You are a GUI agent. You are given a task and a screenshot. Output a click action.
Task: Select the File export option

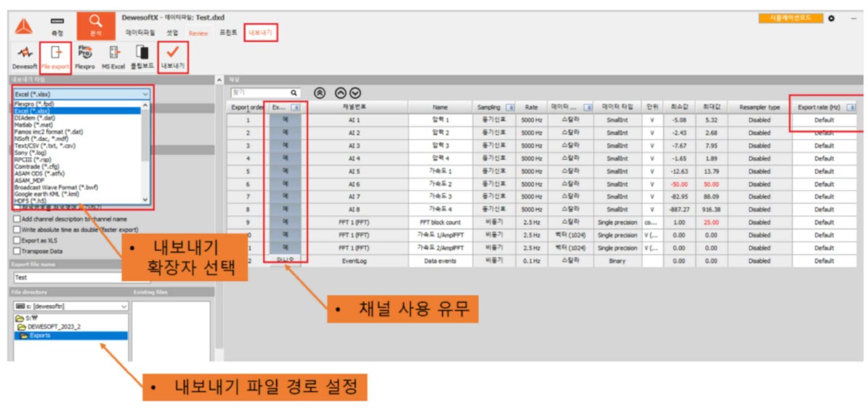(x=55, y=58)
